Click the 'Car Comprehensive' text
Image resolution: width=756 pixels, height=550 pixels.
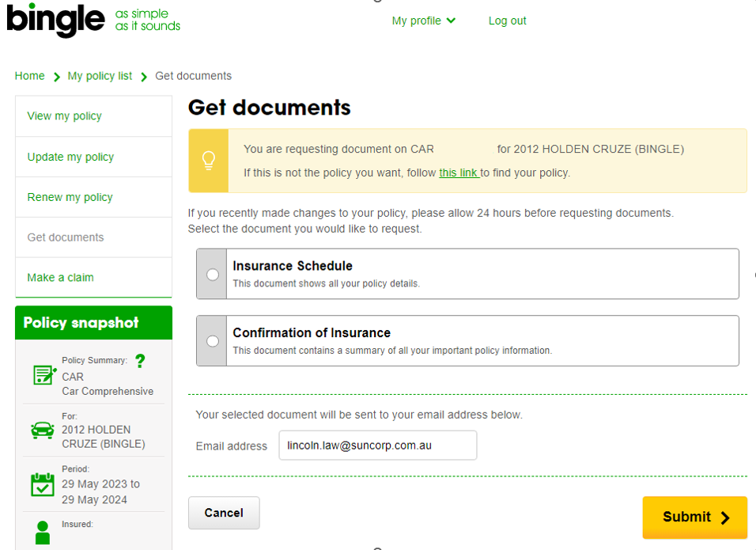[x=108, y=391]
